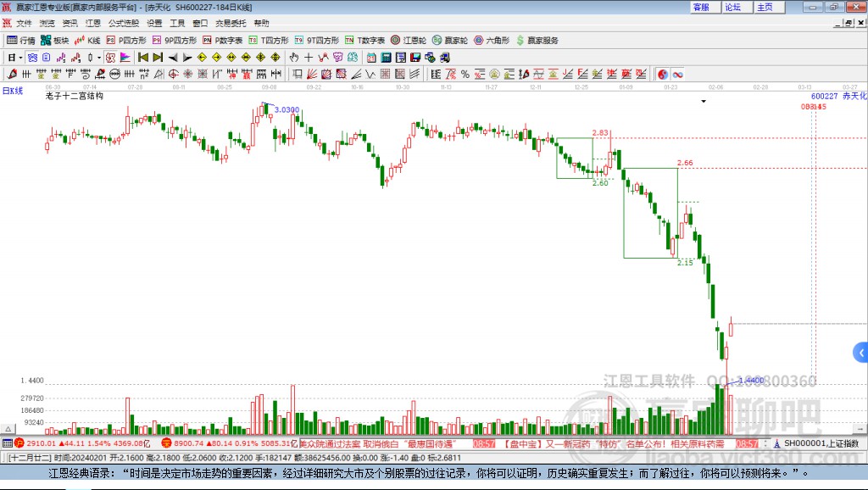
Task: Open the 帮助 menu
Action: [x=261, y=23]
